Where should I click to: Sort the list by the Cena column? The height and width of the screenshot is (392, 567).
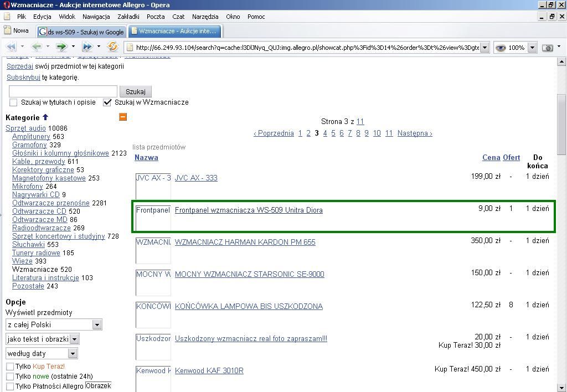click(x=491, y=157)
